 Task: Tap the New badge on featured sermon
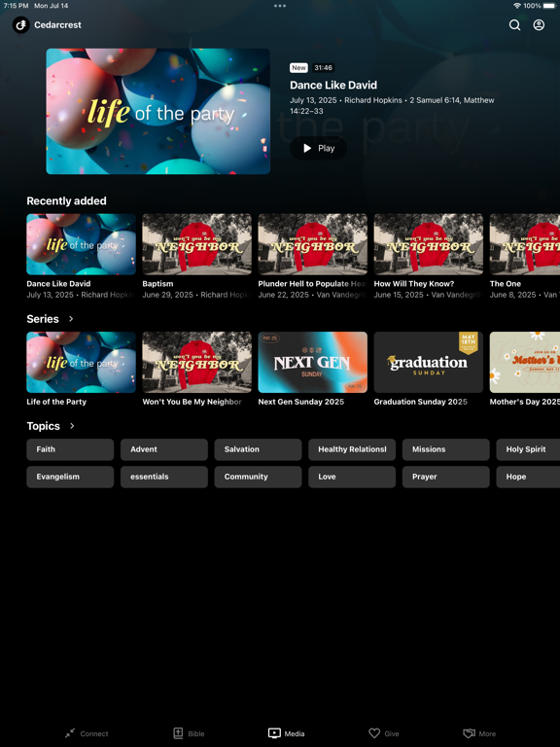(298, 68)
